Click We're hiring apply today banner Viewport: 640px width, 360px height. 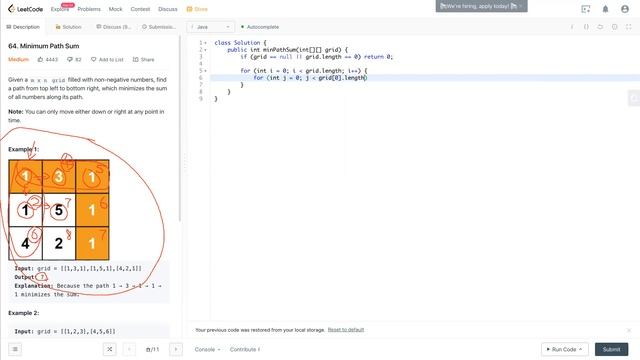click(x=482, y=6)
